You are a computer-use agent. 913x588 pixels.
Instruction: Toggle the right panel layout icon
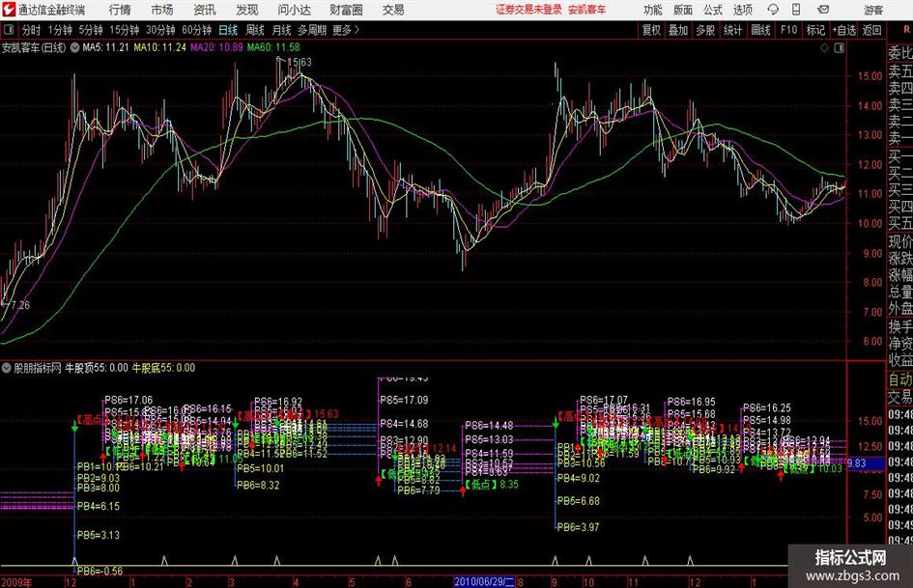tap(839, 47)
